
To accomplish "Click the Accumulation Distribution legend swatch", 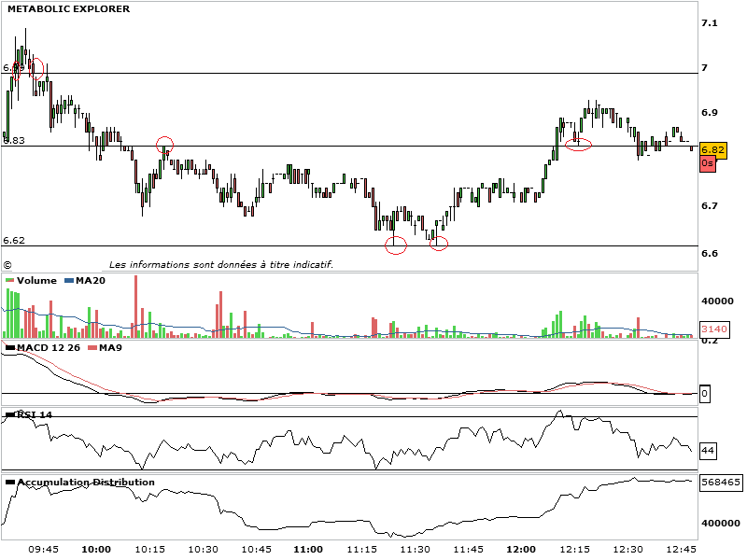I will [x=10, y=483].
